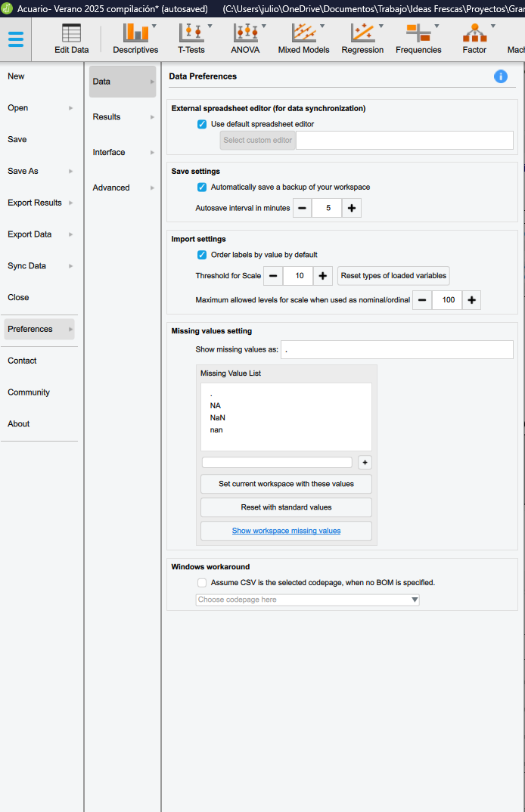Click Show workspace missing values link

click(x=286, y=531)
